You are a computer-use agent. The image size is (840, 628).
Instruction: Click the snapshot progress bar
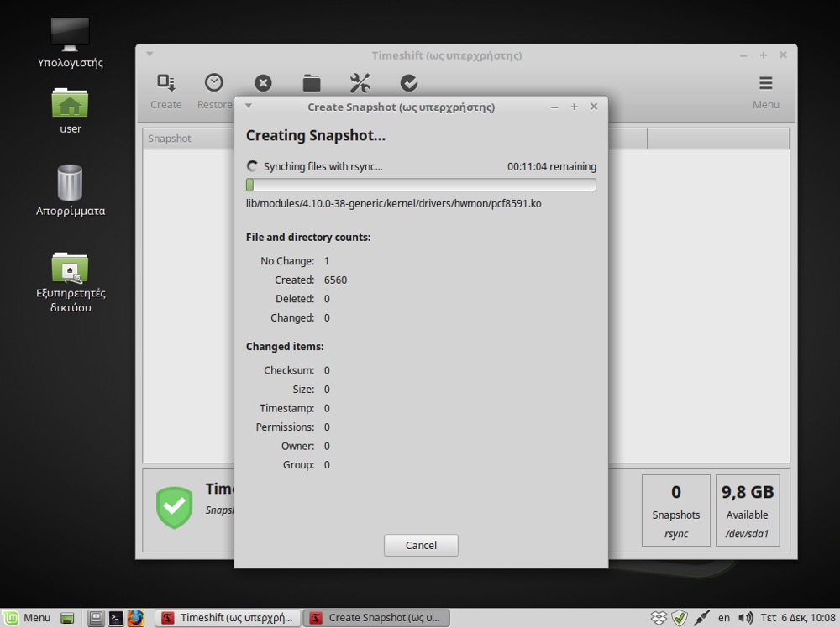click(421, 185)
